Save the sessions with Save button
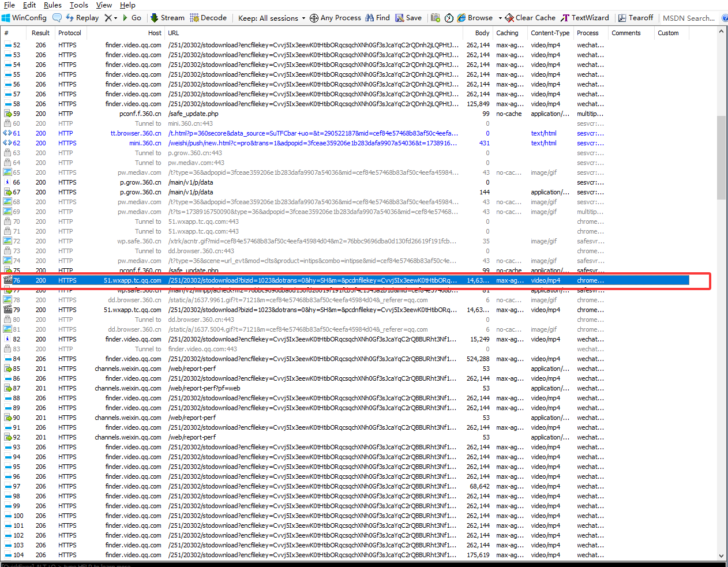Viewport: 728px width, 567px height. tap(408, 18)
